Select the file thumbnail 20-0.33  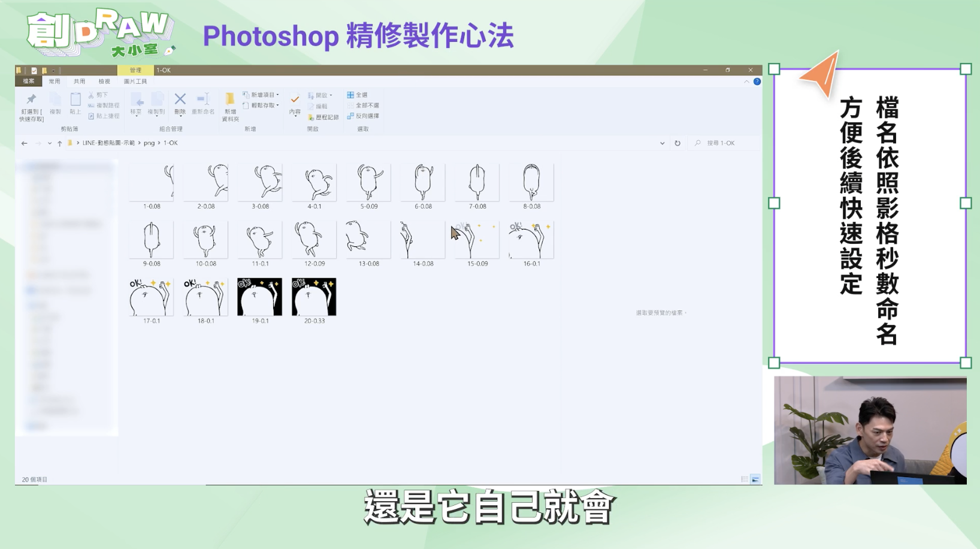pyautogui.click(x=314, y=297)
